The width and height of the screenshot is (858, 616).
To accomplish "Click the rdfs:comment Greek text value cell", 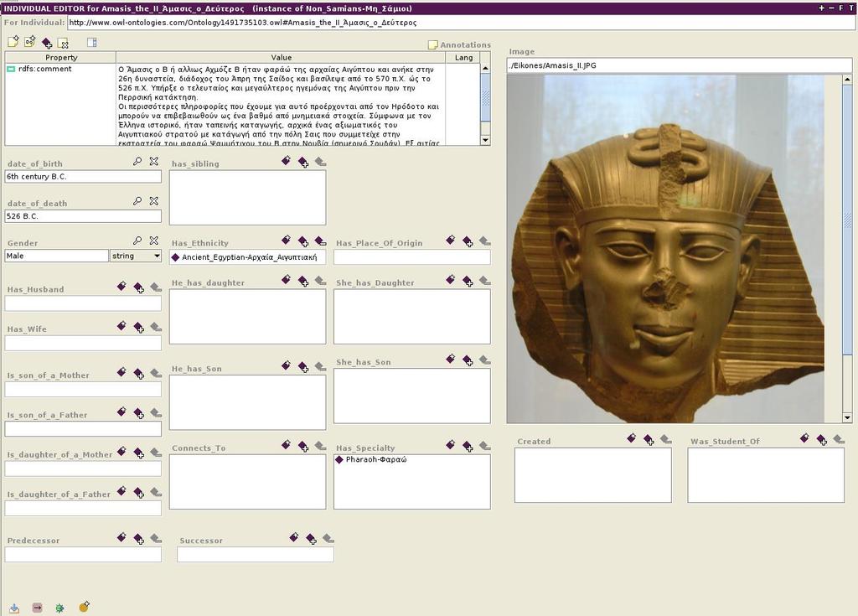I will [x=282, y=104].
